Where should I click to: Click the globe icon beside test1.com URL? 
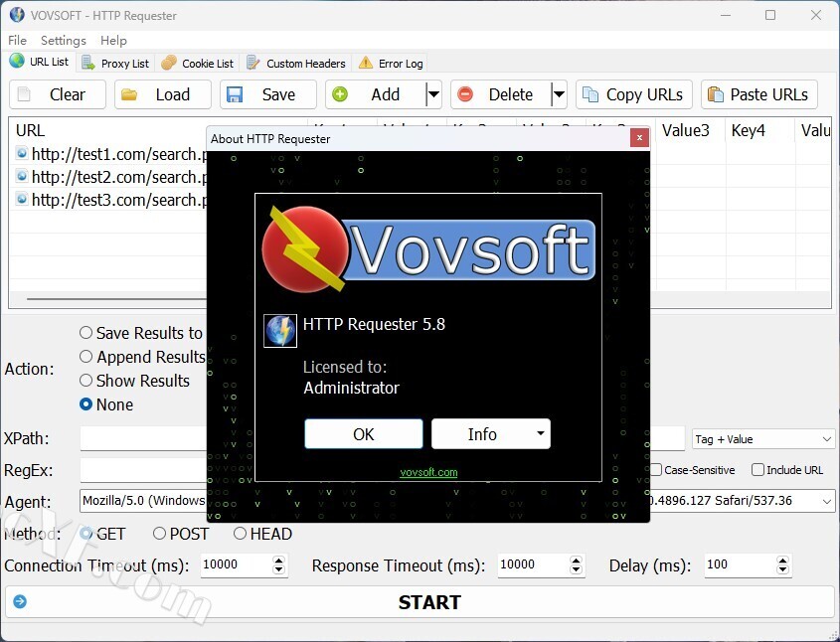(x=22, y=154)
